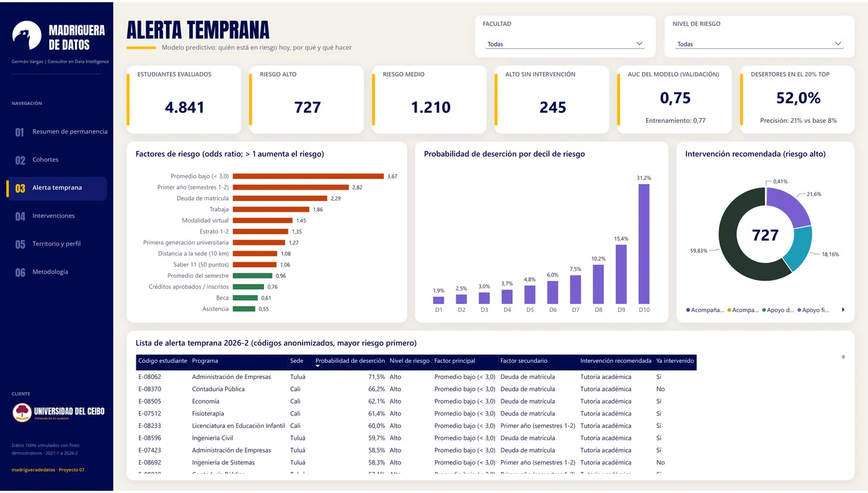Click the table's vertical scrollbar handle

tap(843, 357)
